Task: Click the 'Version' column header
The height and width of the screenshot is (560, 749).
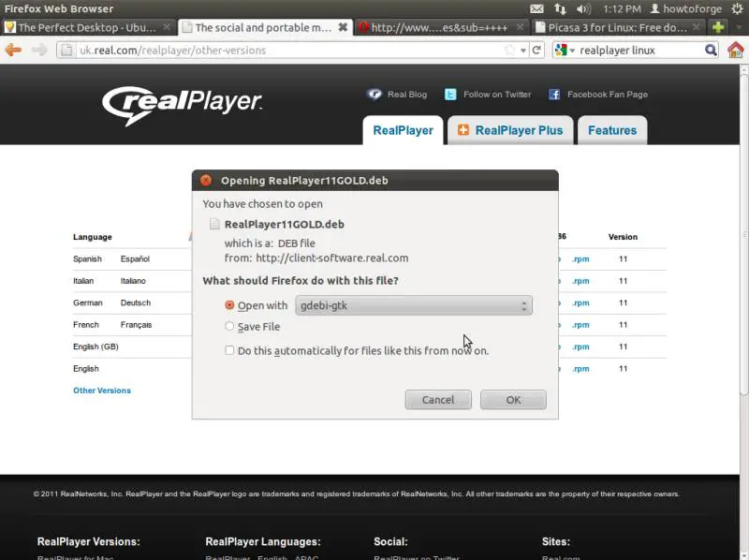Action: pos(623,237)
